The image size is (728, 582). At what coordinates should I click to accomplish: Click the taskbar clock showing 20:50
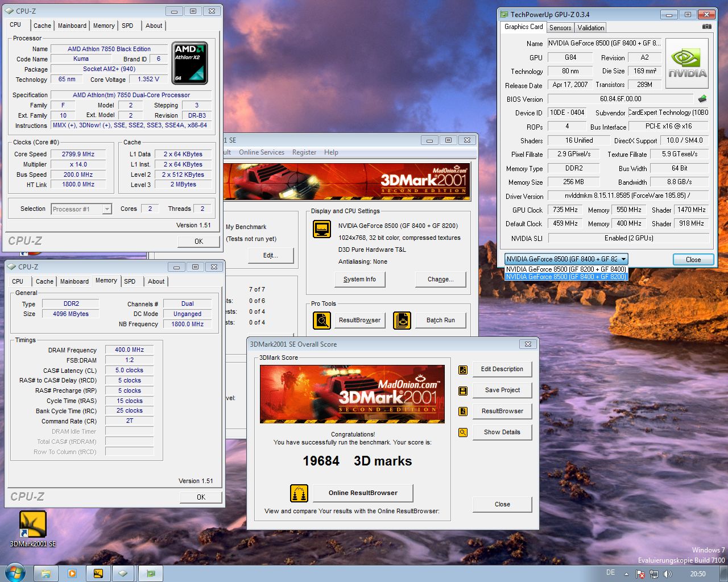(x=698, y=574)
